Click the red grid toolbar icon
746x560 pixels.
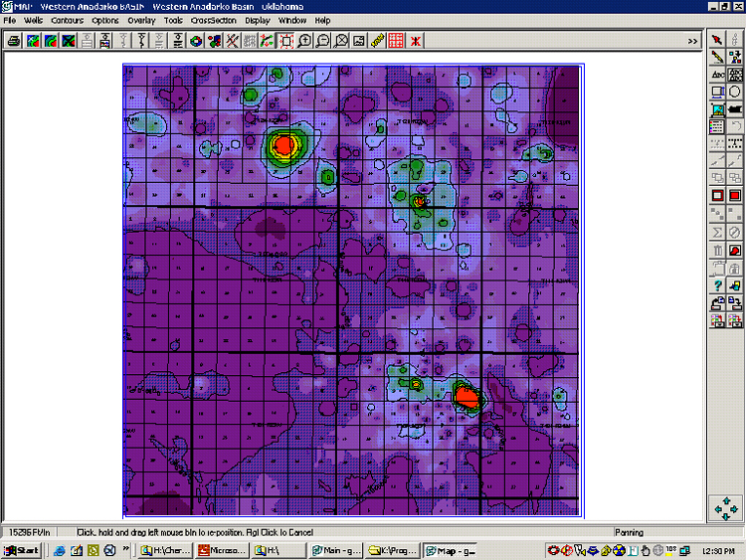click(396, 41)
